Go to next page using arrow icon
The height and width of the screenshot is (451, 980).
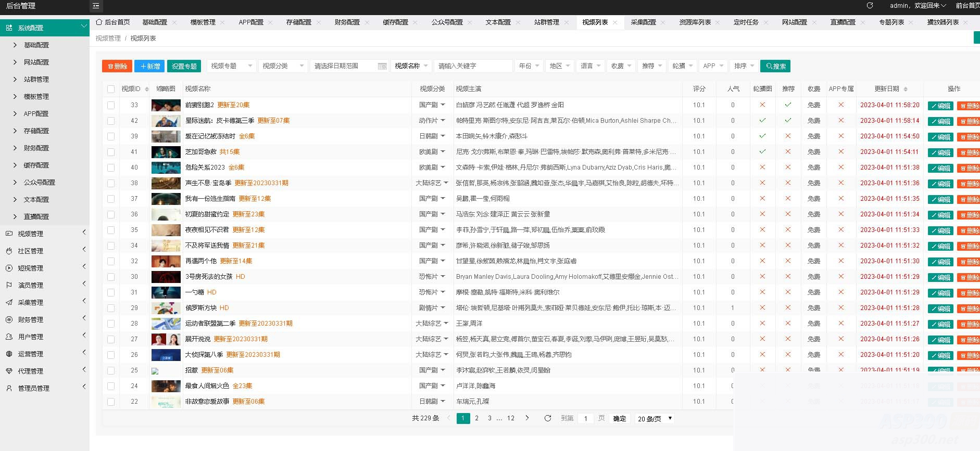coord(527,418)
